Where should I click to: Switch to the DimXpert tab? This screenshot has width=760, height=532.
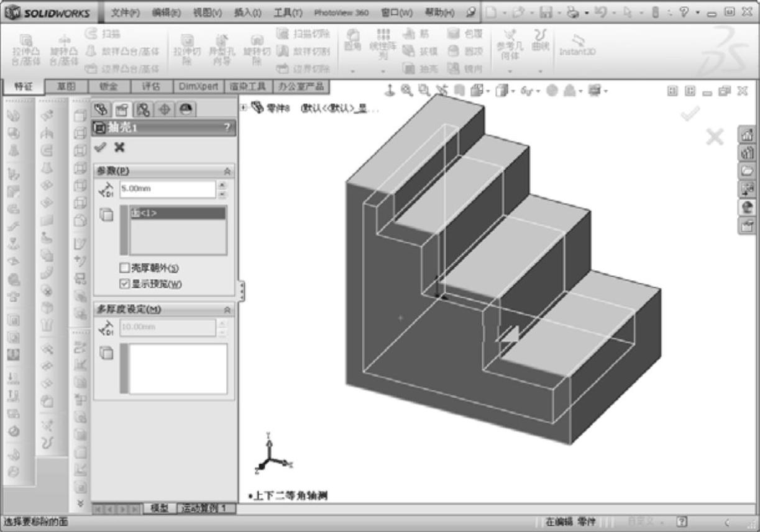(x=199, y=86)
